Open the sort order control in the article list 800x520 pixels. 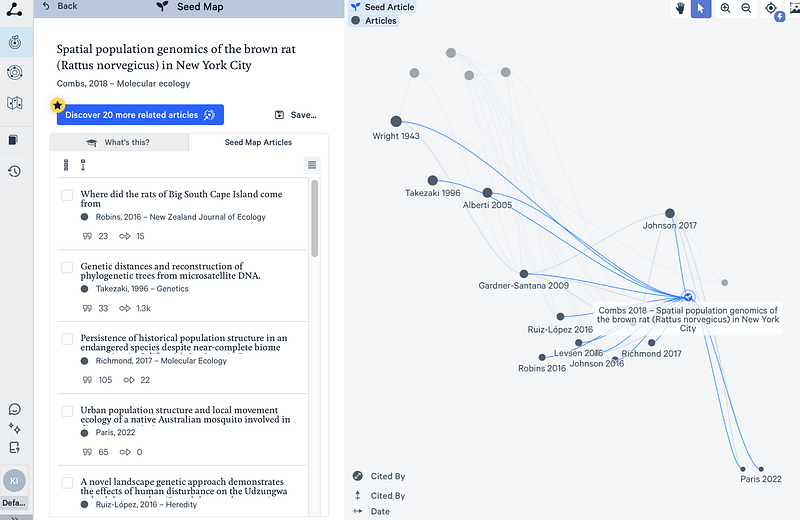83,165
